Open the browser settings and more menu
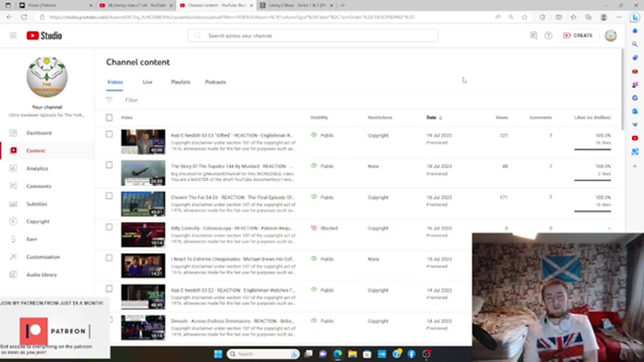The width and height of the screenshot is (644, 362). pos(619,17)
